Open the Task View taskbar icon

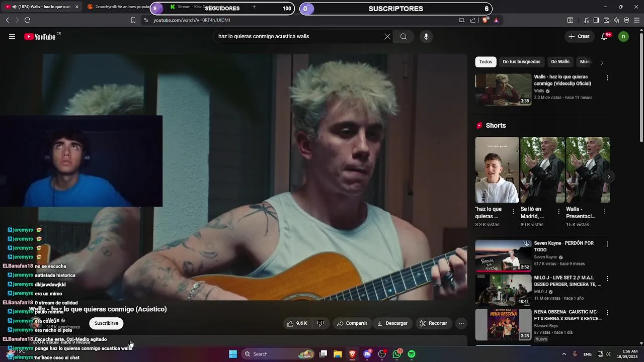(x=324, y=354)
